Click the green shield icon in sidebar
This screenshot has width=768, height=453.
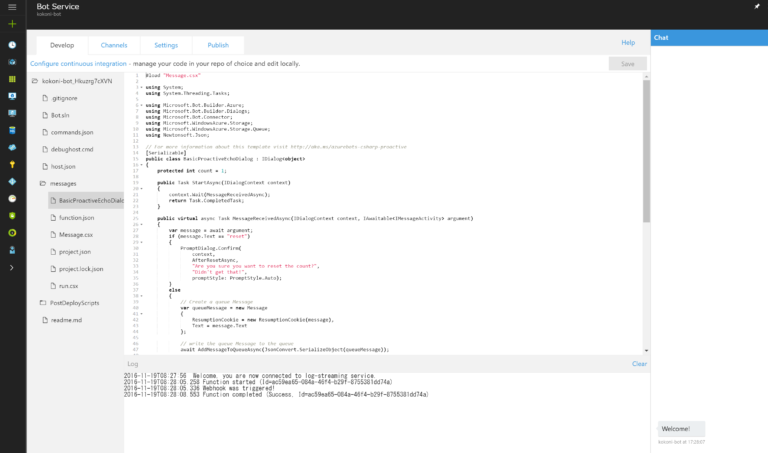point(11,216)
